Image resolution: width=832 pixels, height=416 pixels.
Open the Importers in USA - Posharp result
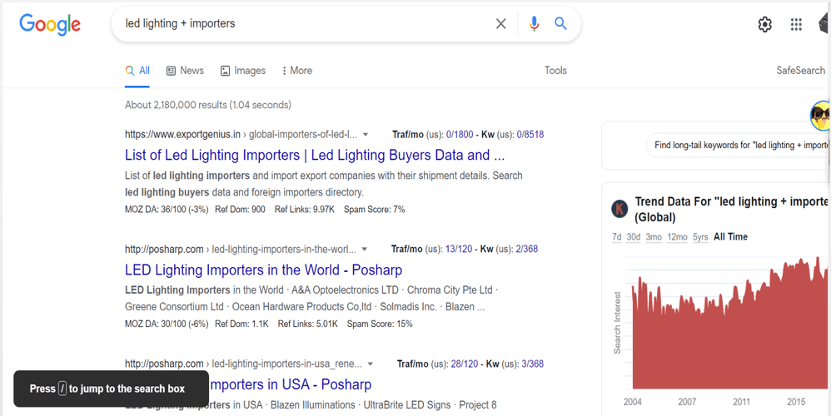290,385
